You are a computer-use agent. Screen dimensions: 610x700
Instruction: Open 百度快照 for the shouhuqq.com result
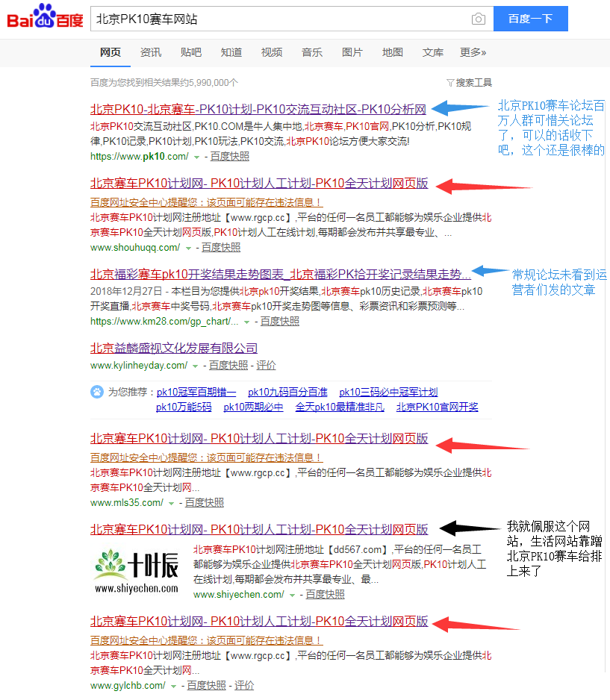[221, 247]
